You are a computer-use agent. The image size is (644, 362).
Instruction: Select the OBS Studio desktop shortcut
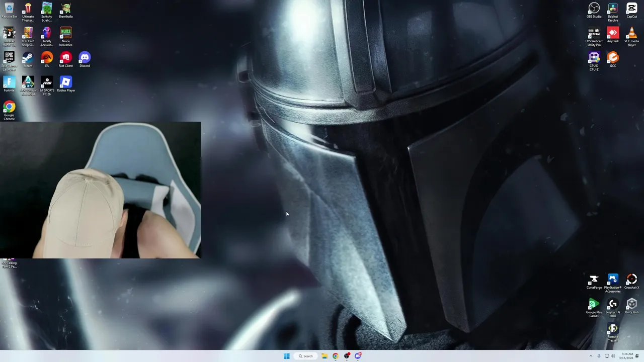click(x=594, y=11)
